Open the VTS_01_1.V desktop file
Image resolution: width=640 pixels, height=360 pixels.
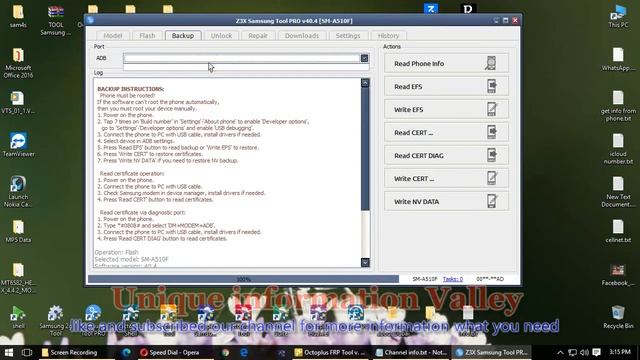[18, 102]
